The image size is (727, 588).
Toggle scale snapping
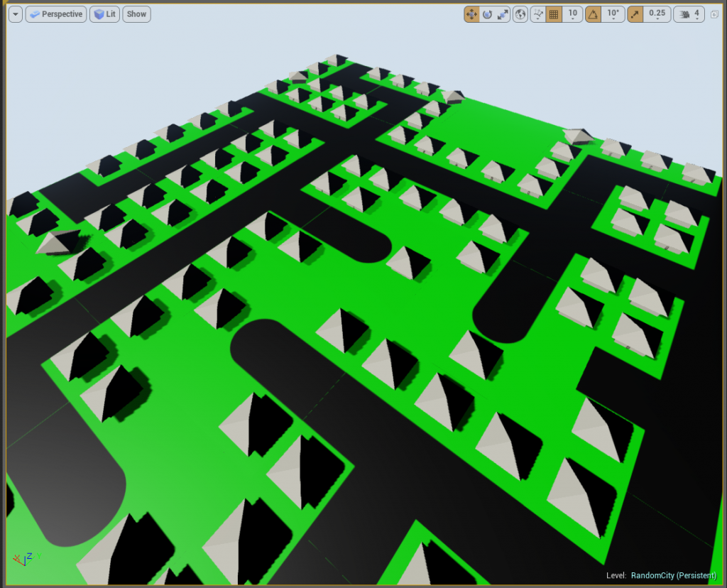pos(634,13)
